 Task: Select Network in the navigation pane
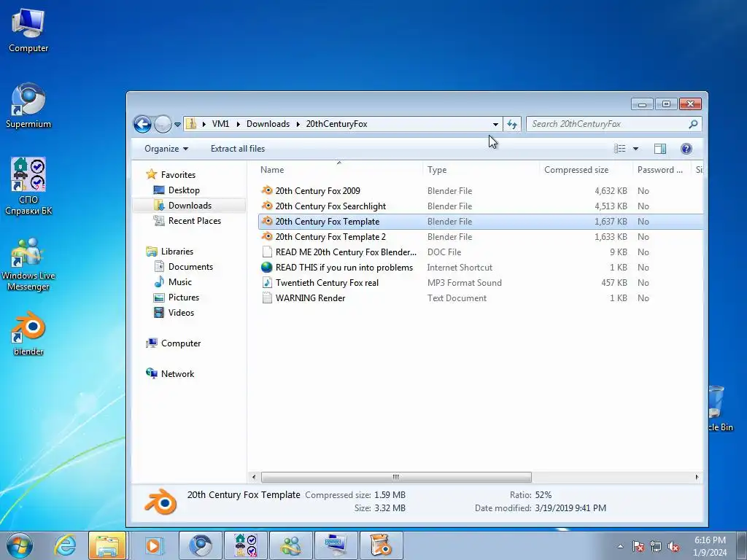point(177,374)
